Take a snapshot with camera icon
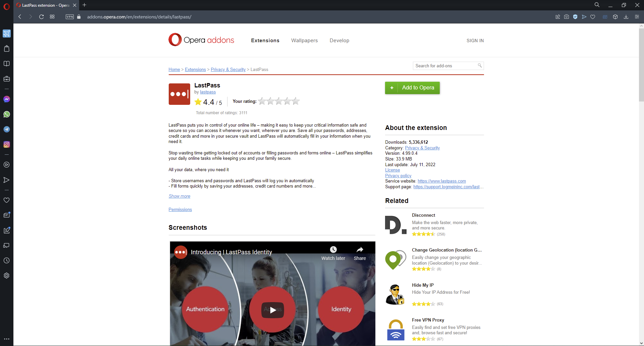The width and height of the screenshot is (644, 346). 567,17
